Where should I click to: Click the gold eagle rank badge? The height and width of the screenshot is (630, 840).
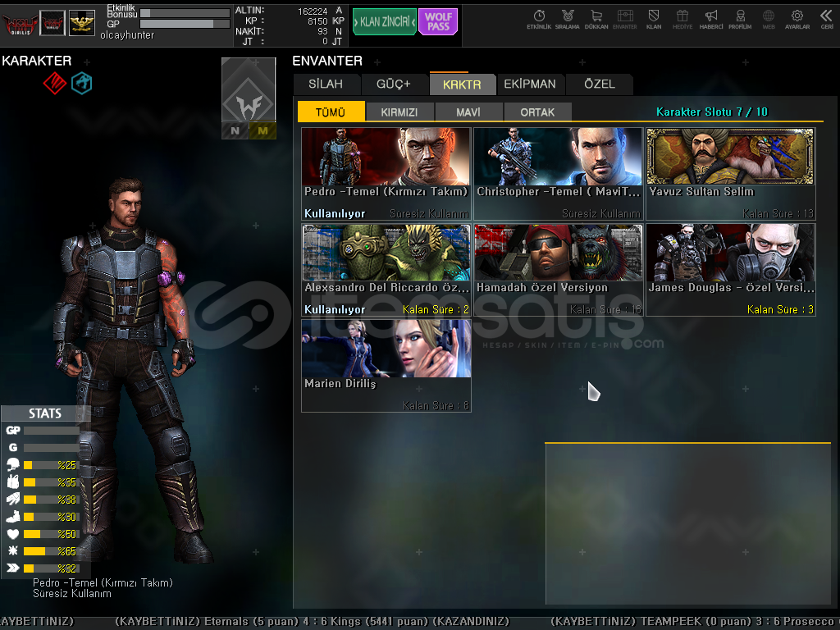(x=82, y=23)
